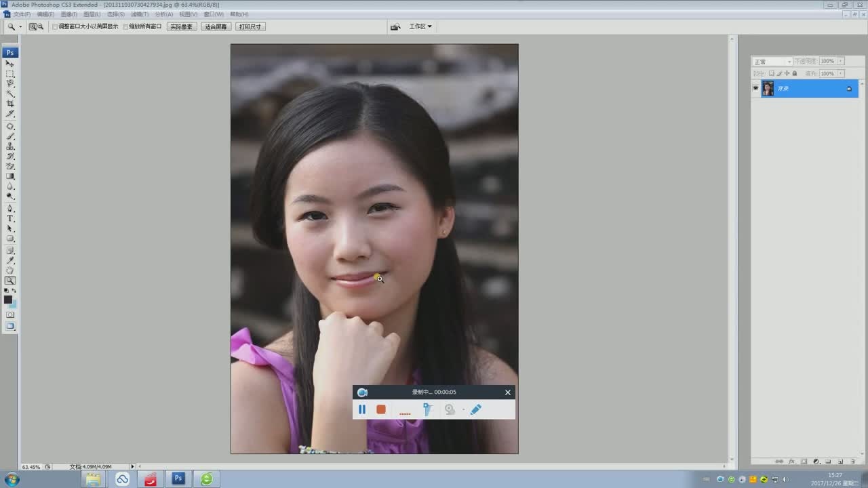Select the Slice tool
Screen dimensions: 868x488
click(x=10, y=113)
